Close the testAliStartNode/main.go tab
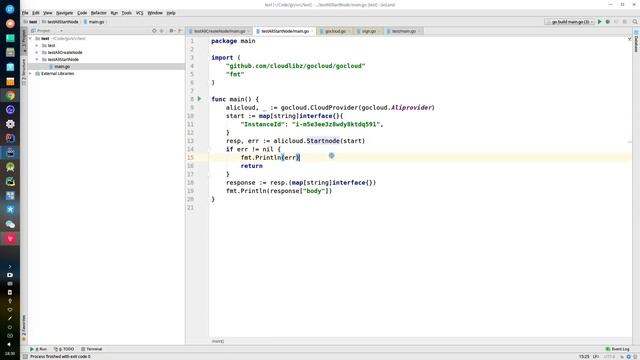Image resolution: width=640 pixels, height=360 pixels. point(312,31)
